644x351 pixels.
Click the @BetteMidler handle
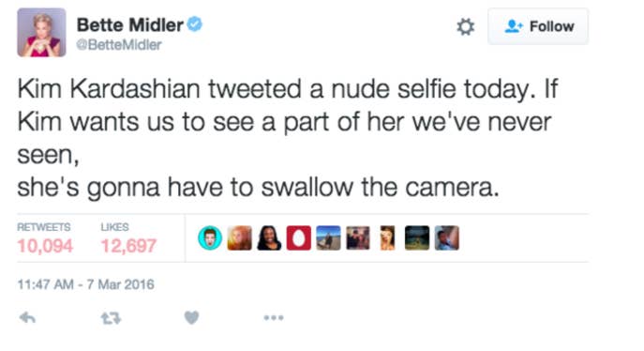click(x=119, y=45)
